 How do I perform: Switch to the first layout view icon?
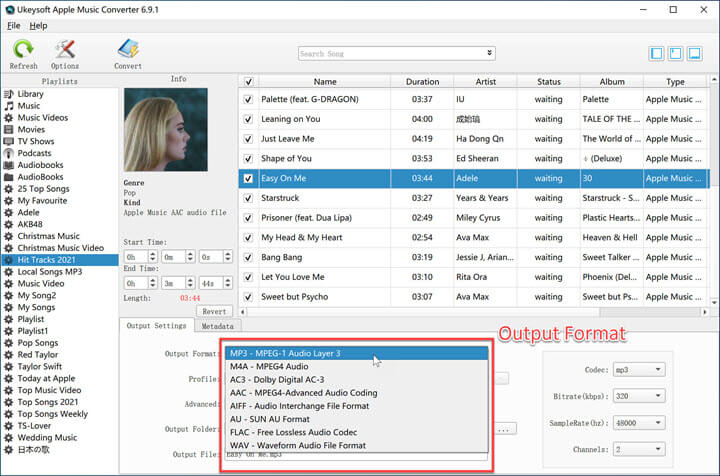pyautogui.click(x=657, y=53)
